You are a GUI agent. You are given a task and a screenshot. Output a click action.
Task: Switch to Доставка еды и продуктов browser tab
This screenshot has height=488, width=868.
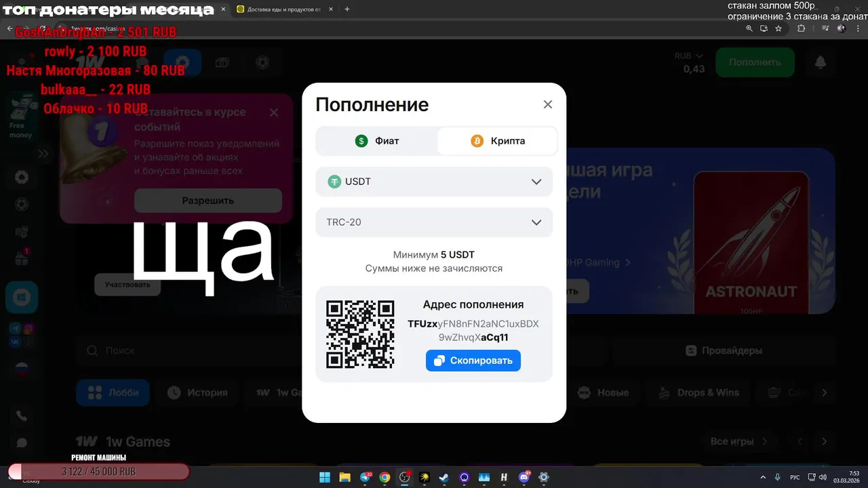click(x=283, y=9)
